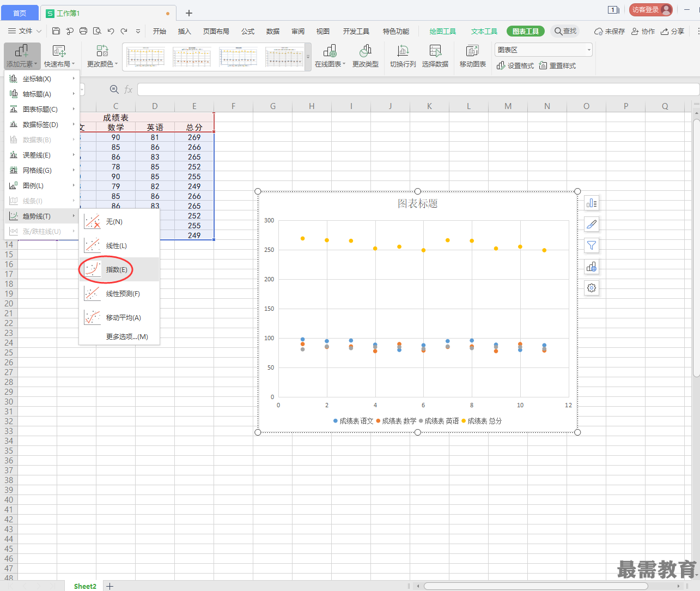Open the Add Element (添加元素) dropdown
The image size is (700, 591).
(x=22, y=56)
